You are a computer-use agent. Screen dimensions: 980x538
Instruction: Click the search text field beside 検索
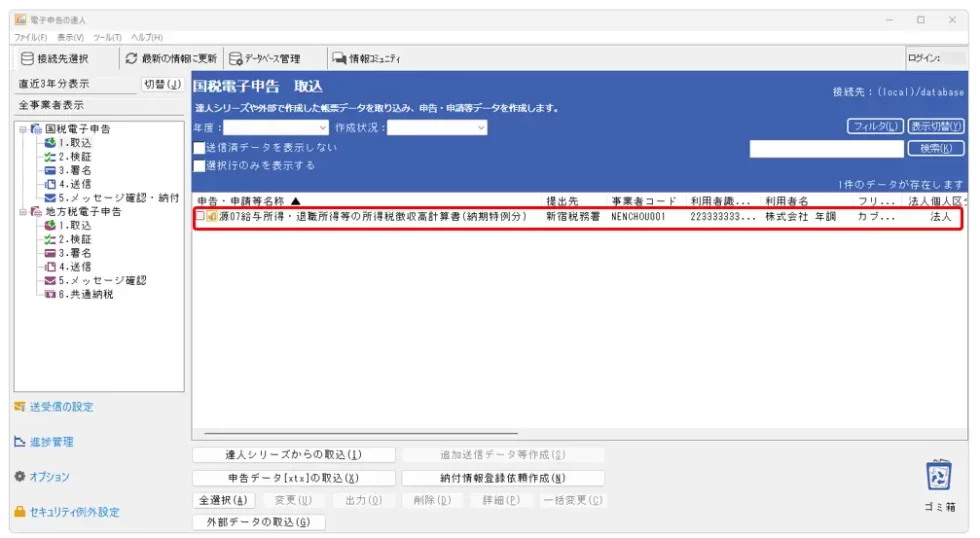(824, 148)
